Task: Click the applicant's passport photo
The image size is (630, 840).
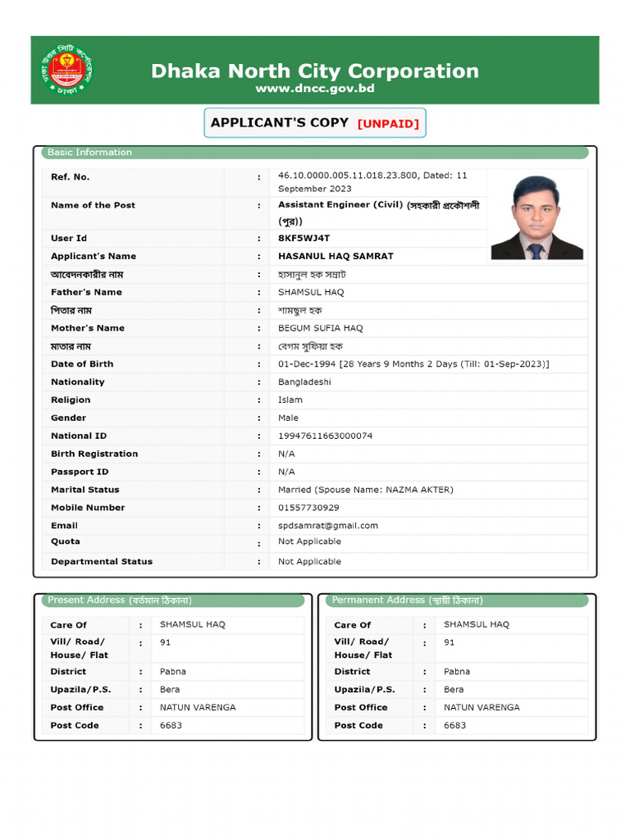Action: 536,217
